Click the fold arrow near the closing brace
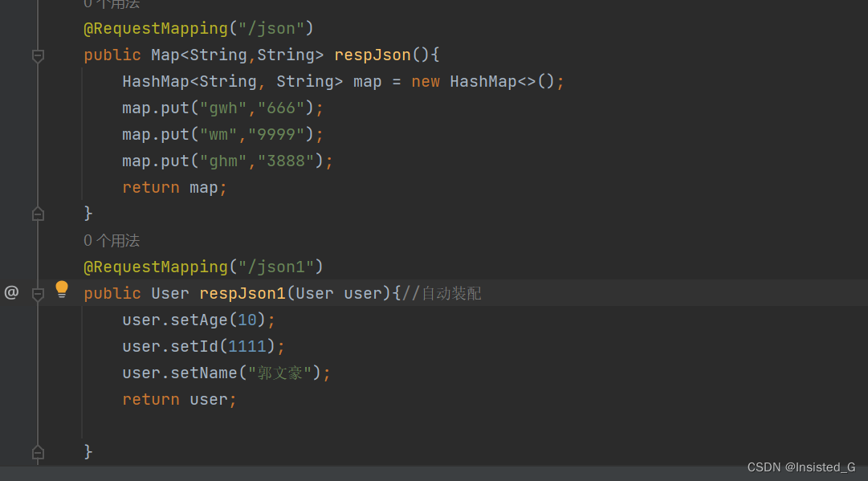 pos(38,213)
